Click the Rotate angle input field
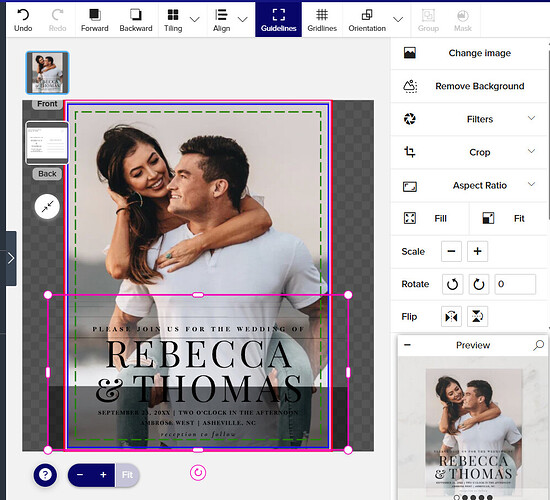The image size is (550, 500). click(515, 284)
